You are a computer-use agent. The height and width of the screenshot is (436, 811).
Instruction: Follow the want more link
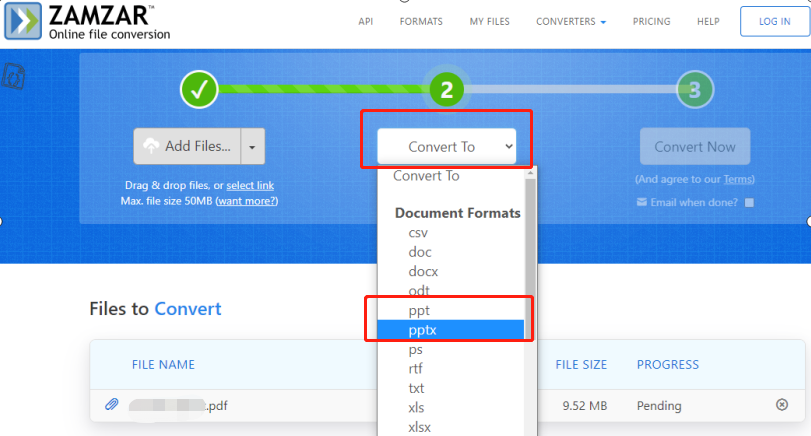247,201
